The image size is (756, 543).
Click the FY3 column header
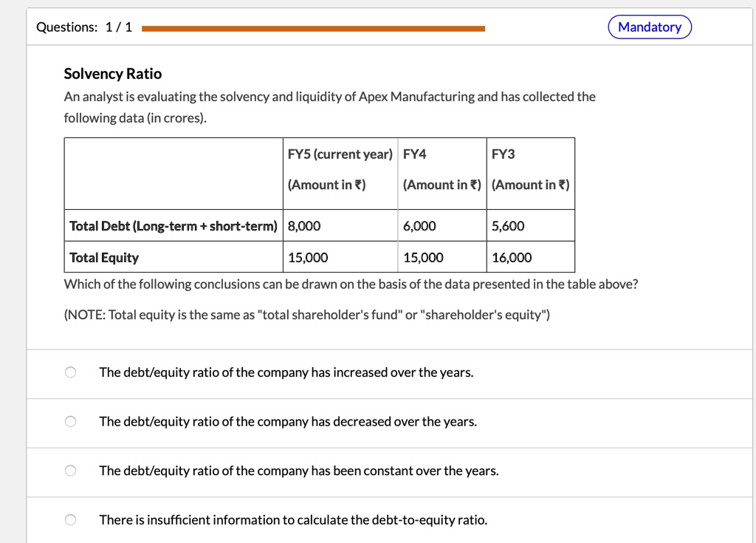coord(530,174)
